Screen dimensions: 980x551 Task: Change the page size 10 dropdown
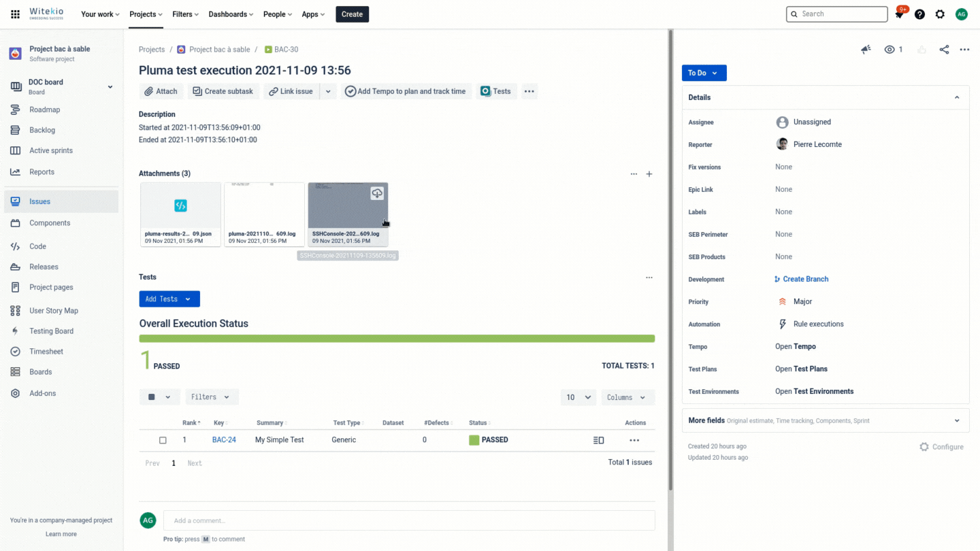578,397
